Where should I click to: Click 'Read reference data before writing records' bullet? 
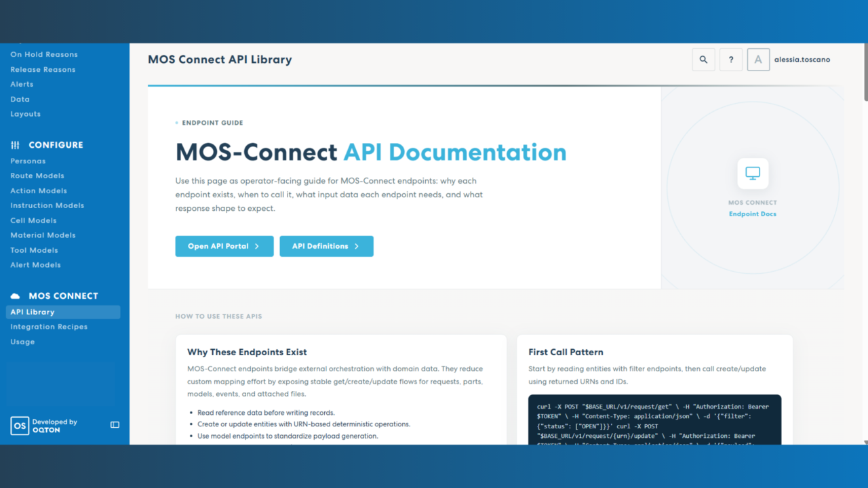[266, 413]
